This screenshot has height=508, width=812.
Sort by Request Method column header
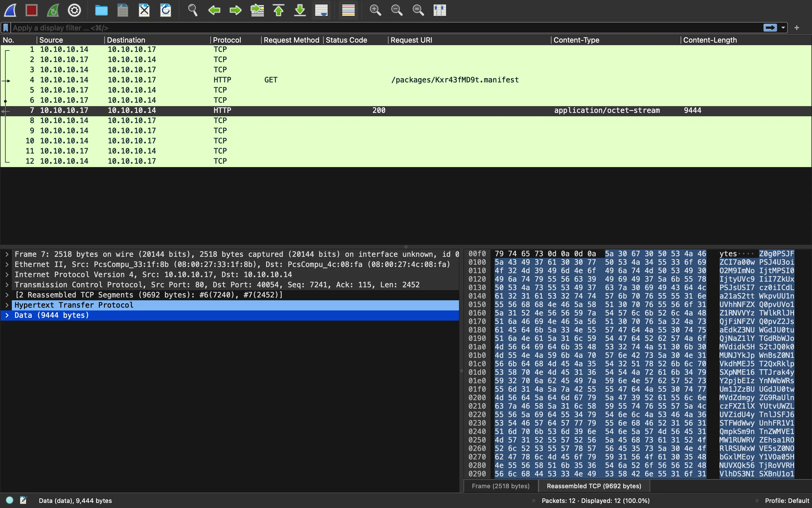click(x=292, y=40)
